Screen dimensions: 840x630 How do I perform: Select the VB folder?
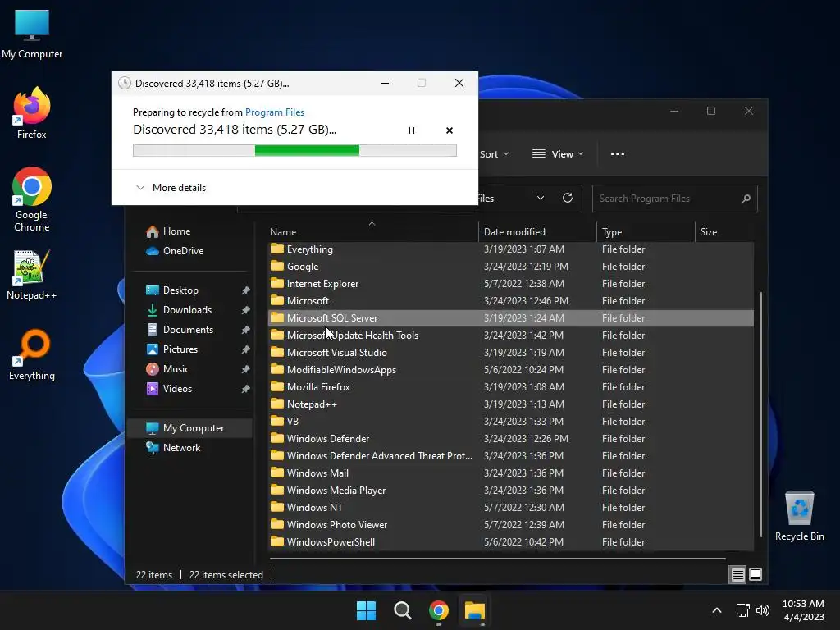point(510,422)
